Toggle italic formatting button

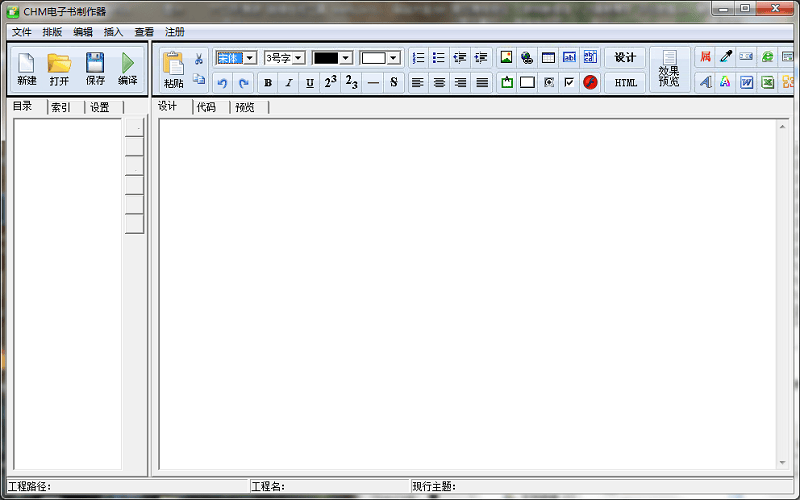coord(289,83)
